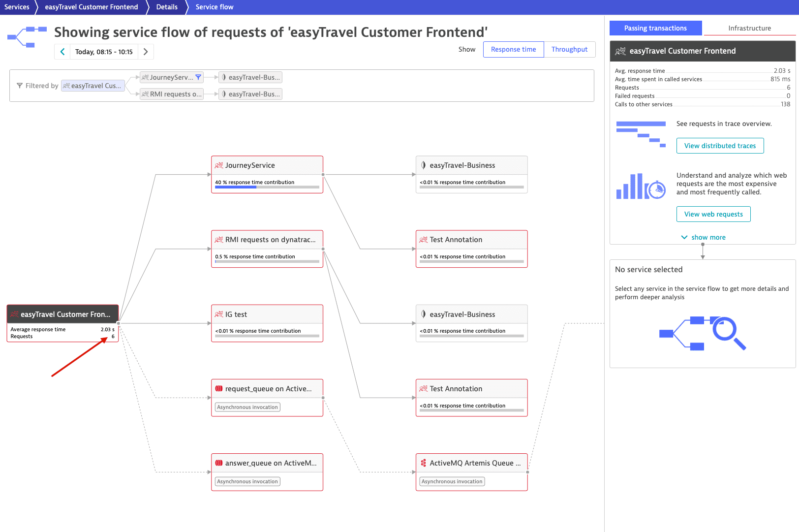
Task: Click the IG test service icon
Action: click(219, 314)
